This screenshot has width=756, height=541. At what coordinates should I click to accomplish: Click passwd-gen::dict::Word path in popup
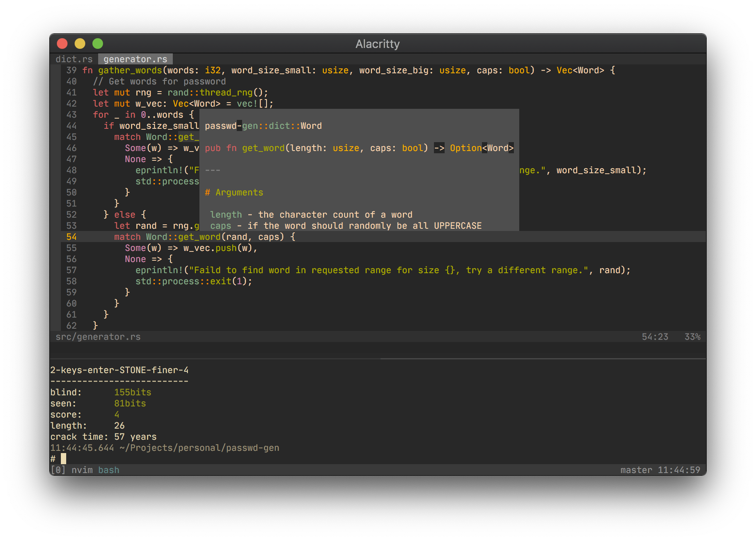[x=263, y=126]
